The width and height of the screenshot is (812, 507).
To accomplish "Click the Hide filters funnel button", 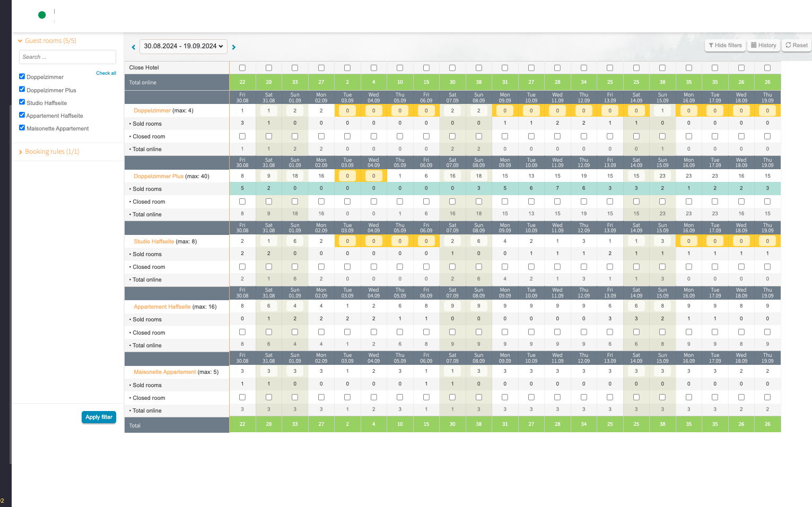I will tap(724, 46).
